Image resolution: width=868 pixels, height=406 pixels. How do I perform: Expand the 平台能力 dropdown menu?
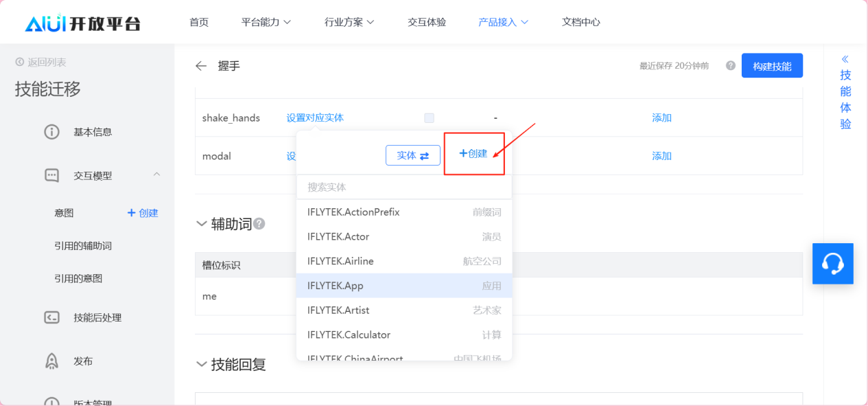[266, 22]
